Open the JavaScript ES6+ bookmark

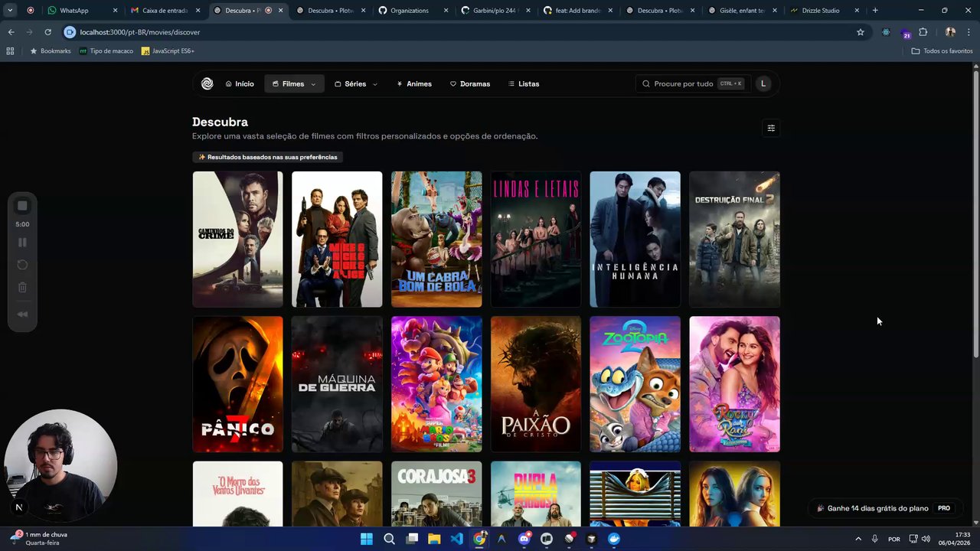(x=168, y=51)
